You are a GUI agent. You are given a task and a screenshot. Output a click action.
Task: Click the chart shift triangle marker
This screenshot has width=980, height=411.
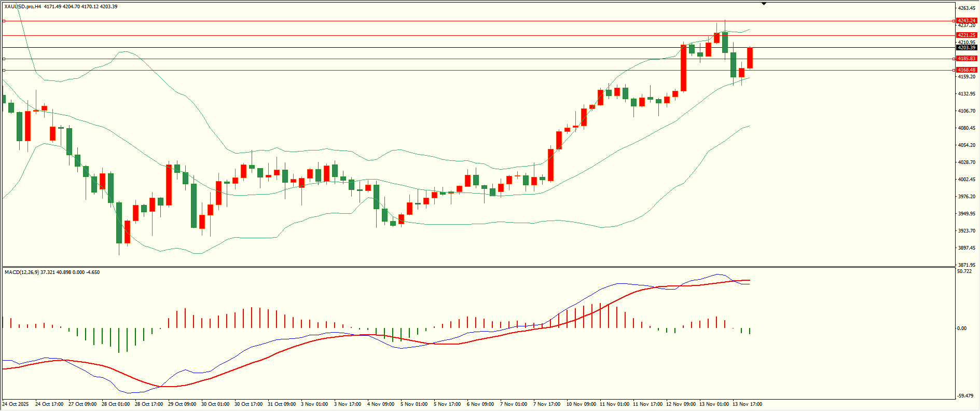[764, 4]
